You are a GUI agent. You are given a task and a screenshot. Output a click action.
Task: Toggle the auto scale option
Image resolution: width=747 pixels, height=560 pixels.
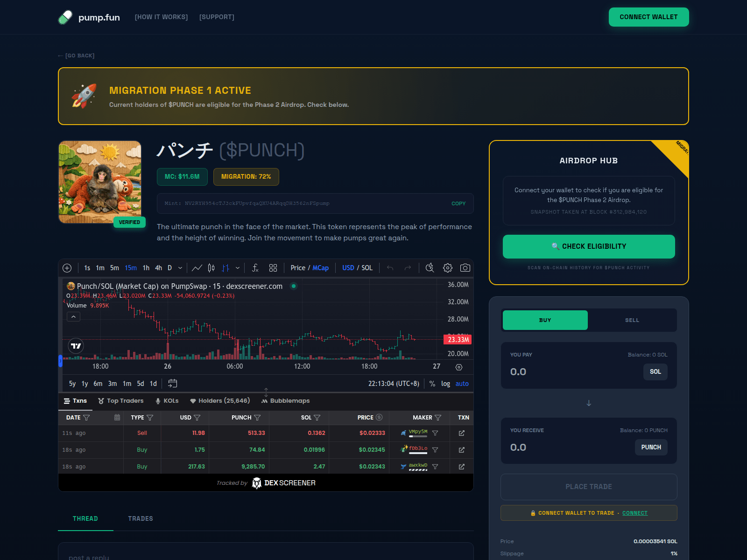click(462, 384)
